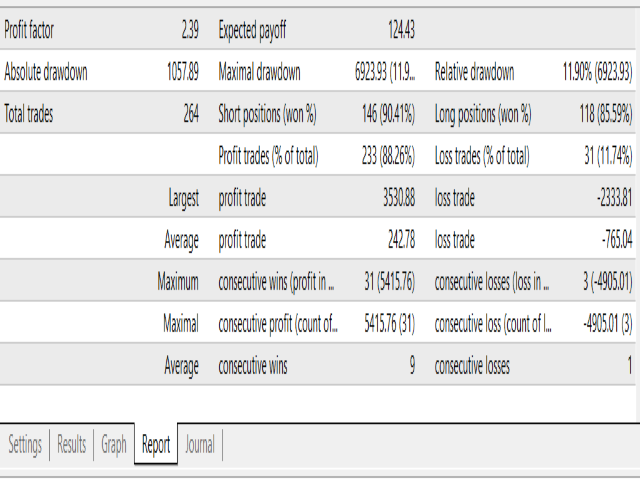Click the Absolute drawdown value 1057.89

pyautogui.click(x=178, y=72)
